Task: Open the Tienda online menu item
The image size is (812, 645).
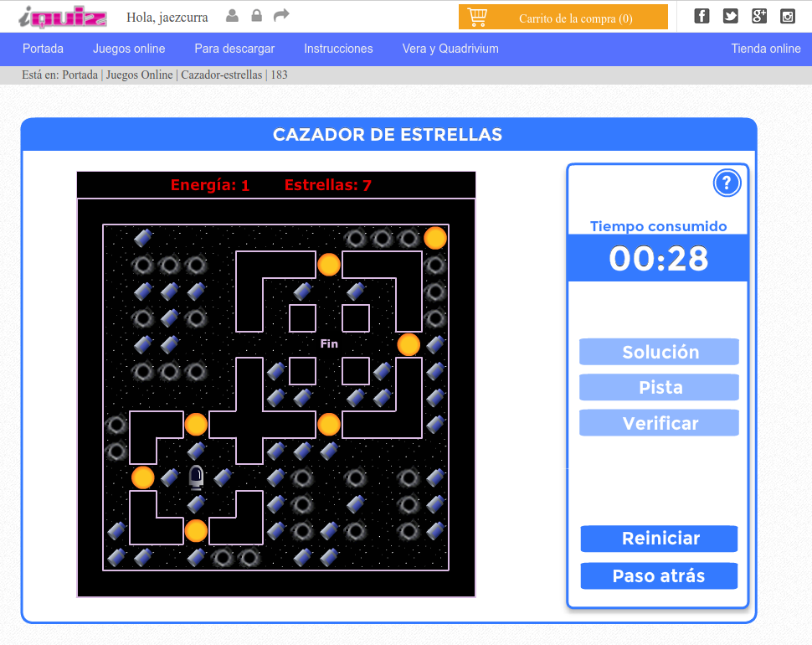Action: 766,49
